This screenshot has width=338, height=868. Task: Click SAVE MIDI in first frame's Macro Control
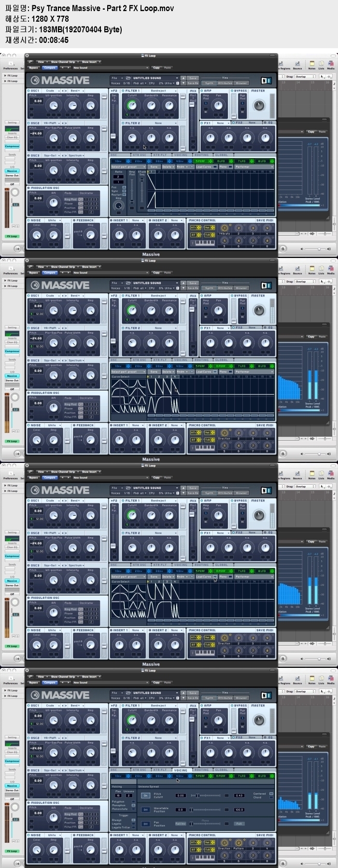point(265,220)
